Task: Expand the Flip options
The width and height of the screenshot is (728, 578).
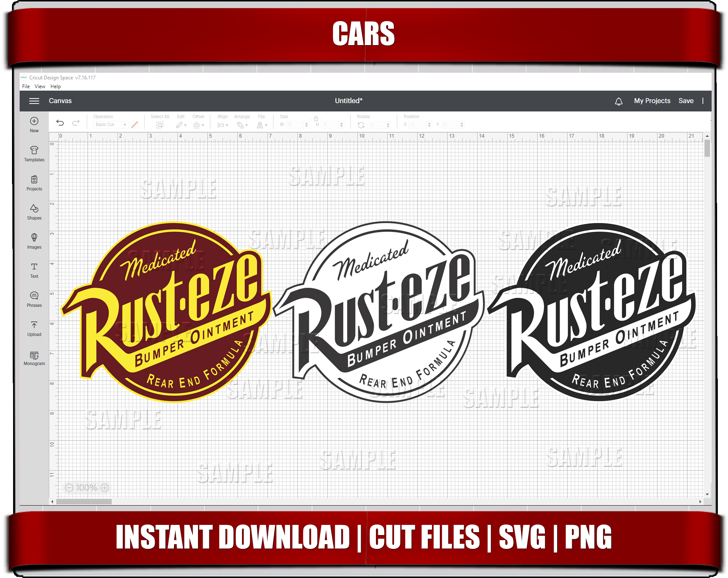Action: 262,124
